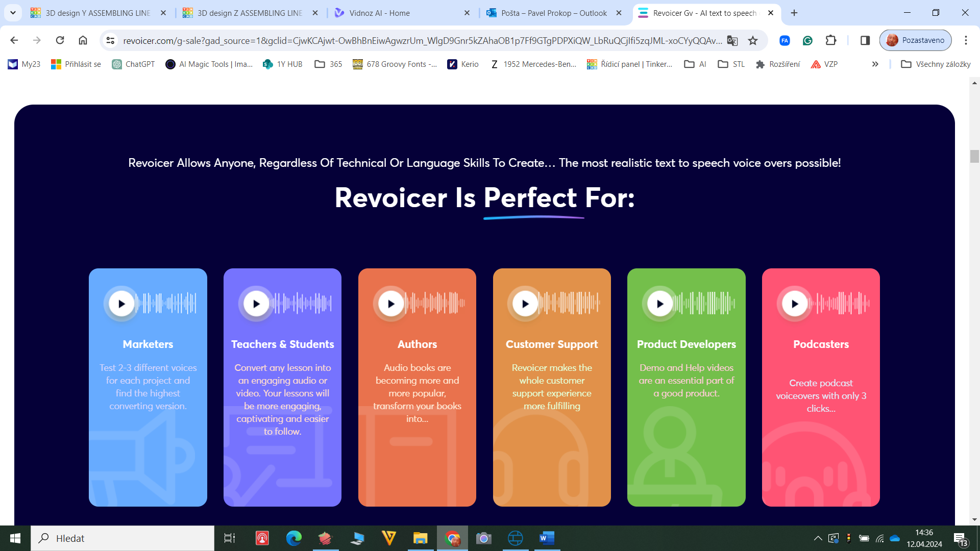
Task: Open the Chrome three-dot menu
Action: click(x=966, y=40)
